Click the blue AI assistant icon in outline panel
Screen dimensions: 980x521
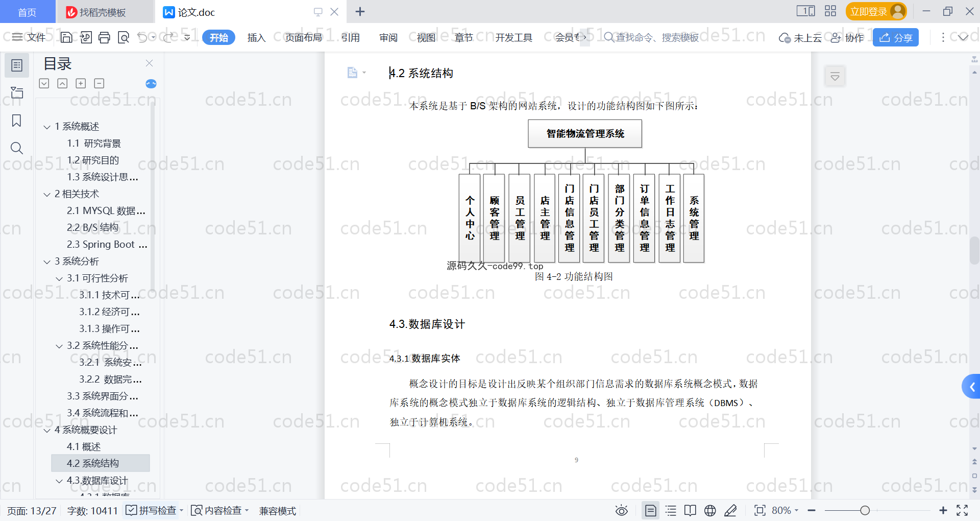(x=151, y=84)
